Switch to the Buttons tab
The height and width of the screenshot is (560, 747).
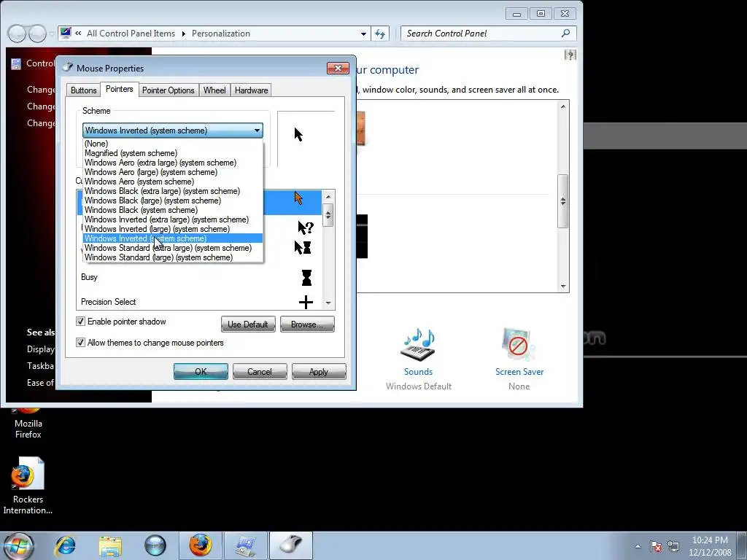(83, 90)
